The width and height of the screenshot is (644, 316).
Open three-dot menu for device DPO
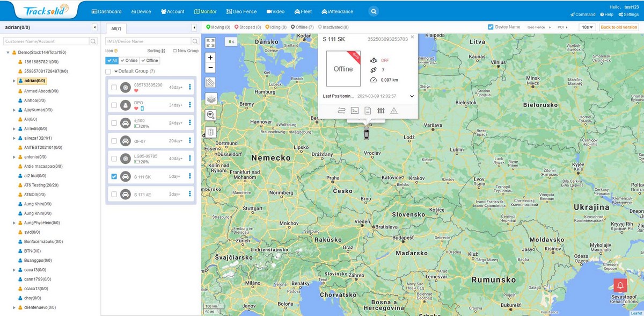click(190, 105)
